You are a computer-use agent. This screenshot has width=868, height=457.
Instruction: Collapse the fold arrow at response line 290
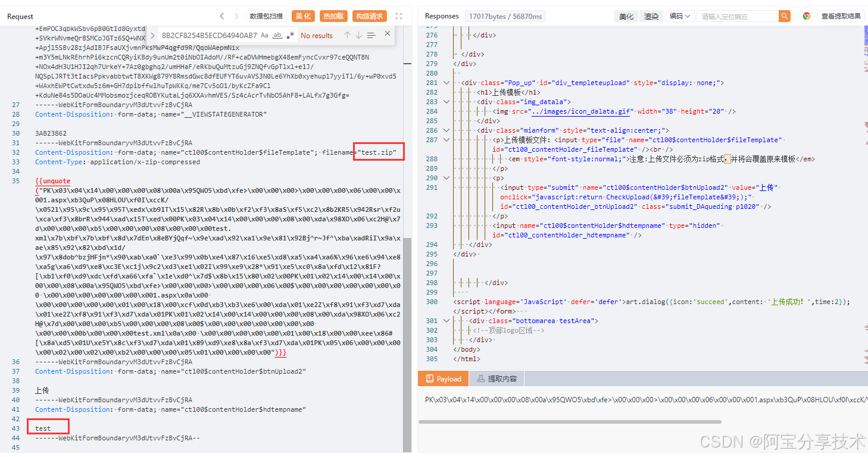click(x=447, y=178)
